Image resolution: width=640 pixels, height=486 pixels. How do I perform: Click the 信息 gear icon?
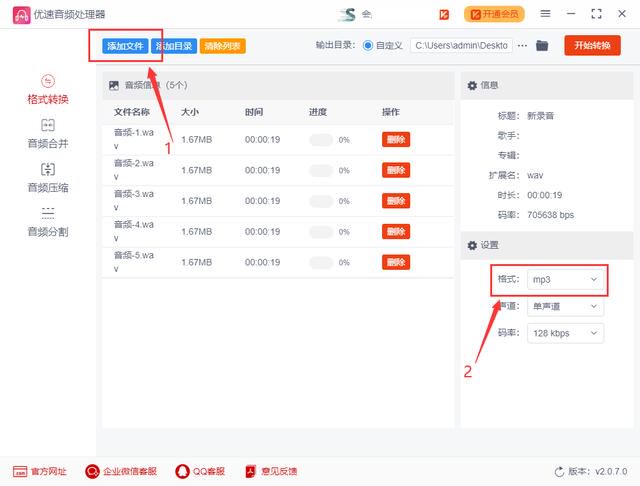[472, 85]
